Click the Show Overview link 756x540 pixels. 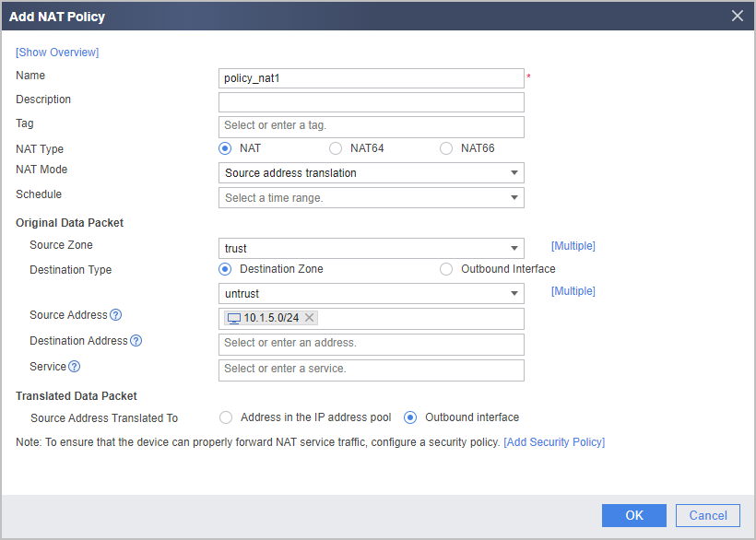pyautogui.click(x=57, y=53)
